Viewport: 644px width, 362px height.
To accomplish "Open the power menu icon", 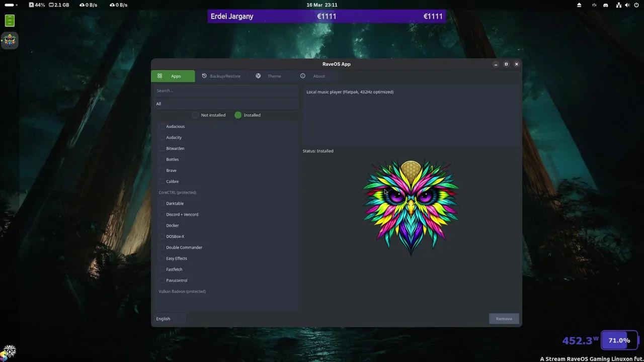I will 636,5.
